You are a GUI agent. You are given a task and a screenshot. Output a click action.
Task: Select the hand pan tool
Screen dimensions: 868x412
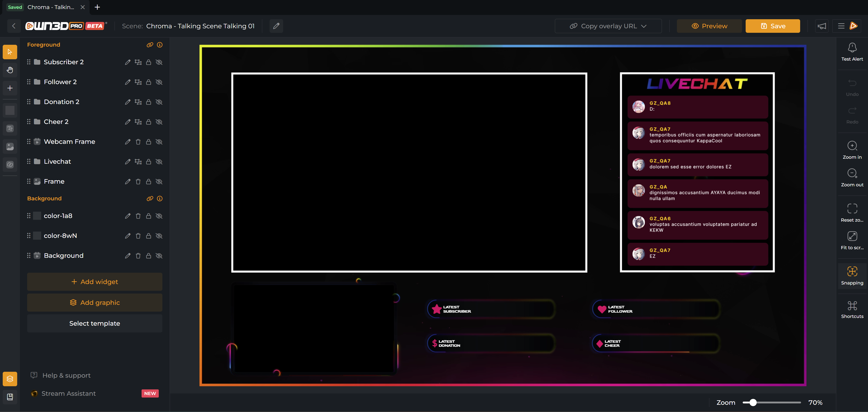click(10, 70)
